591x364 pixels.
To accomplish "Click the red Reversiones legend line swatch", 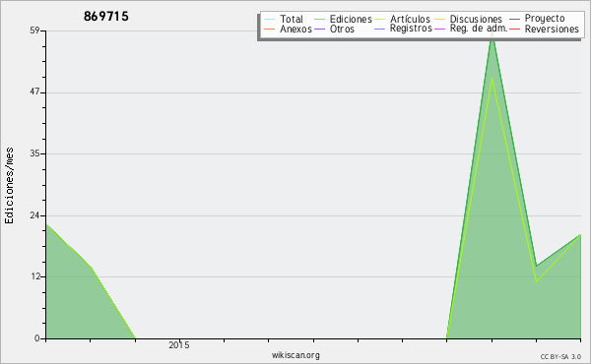I will click(514, 29).
